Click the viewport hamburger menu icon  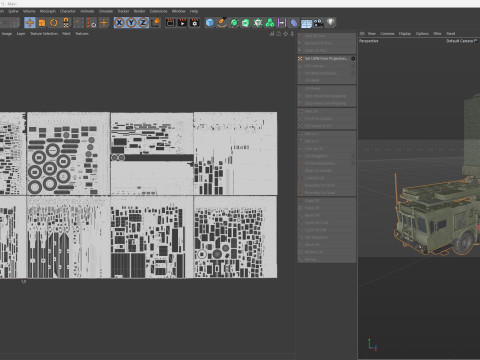[362, 34]
